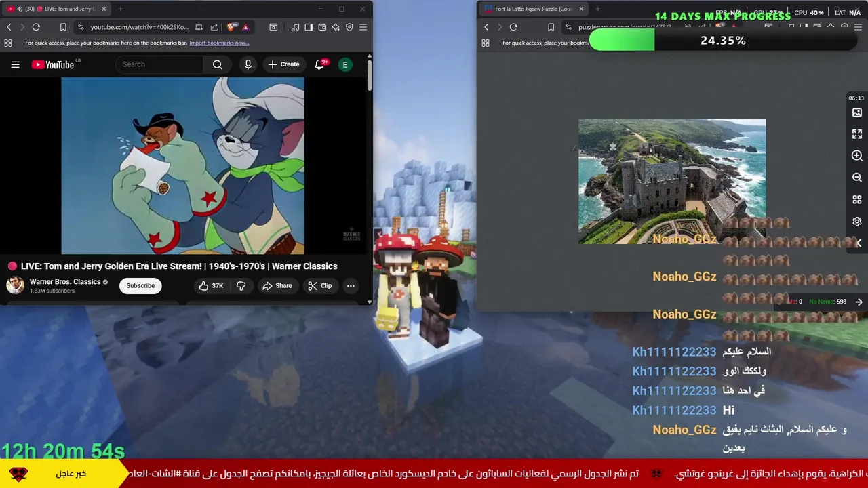The width and height of the screenshot is (868, 488).
Task: Toggle puzzle fullscreen arrows icon
Action: pyautogui.click(x=857, y=134)
